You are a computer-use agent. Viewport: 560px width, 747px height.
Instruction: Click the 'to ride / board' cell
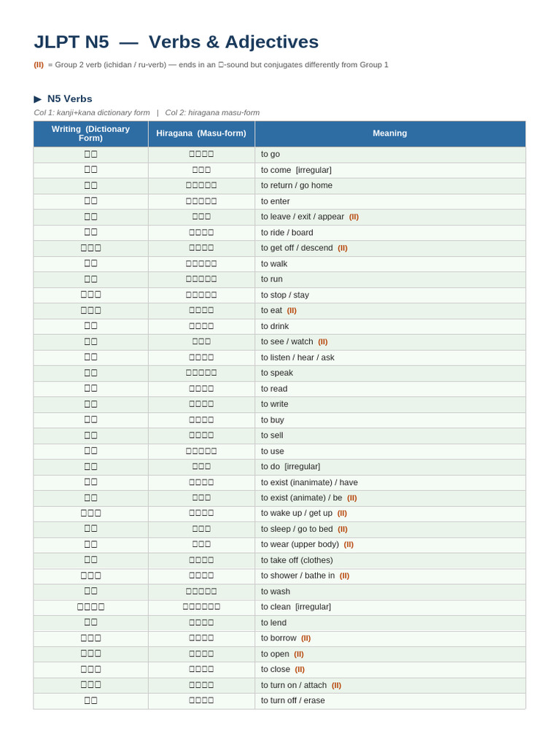pyautogui.click(x=390, y=233)
